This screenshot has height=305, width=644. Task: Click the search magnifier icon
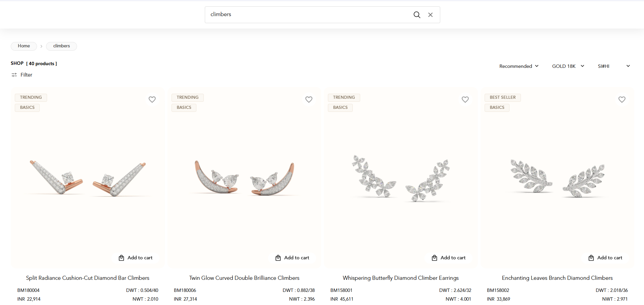417,15
